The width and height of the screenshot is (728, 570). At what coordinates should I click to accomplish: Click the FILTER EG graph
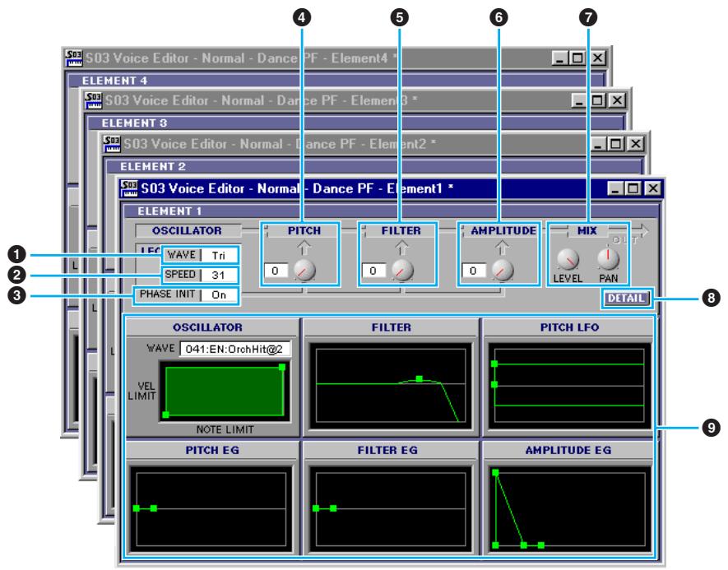pyautogui.click(x=391, y=509)
